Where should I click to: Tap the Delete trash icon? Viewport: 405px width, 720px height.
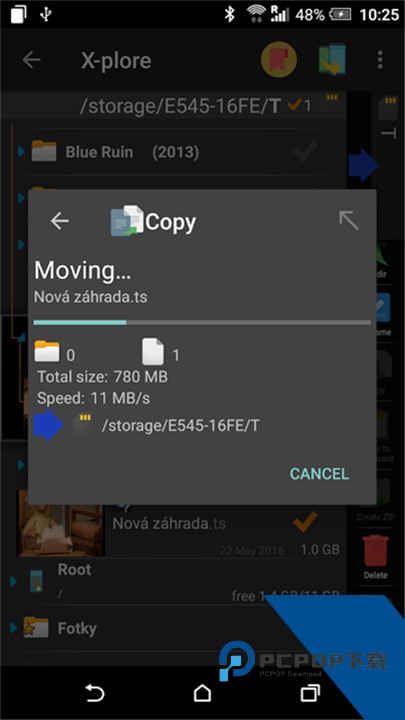point(376,557)
